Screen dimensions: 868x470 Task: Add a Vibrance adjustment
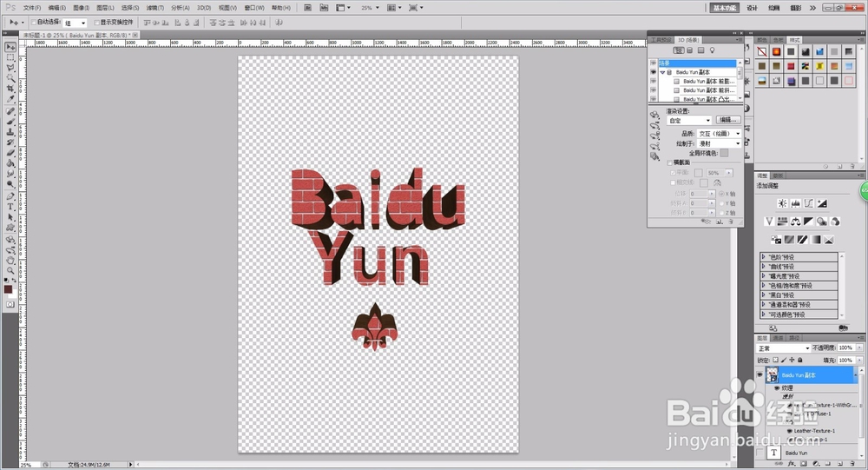(x=769, y=222)
